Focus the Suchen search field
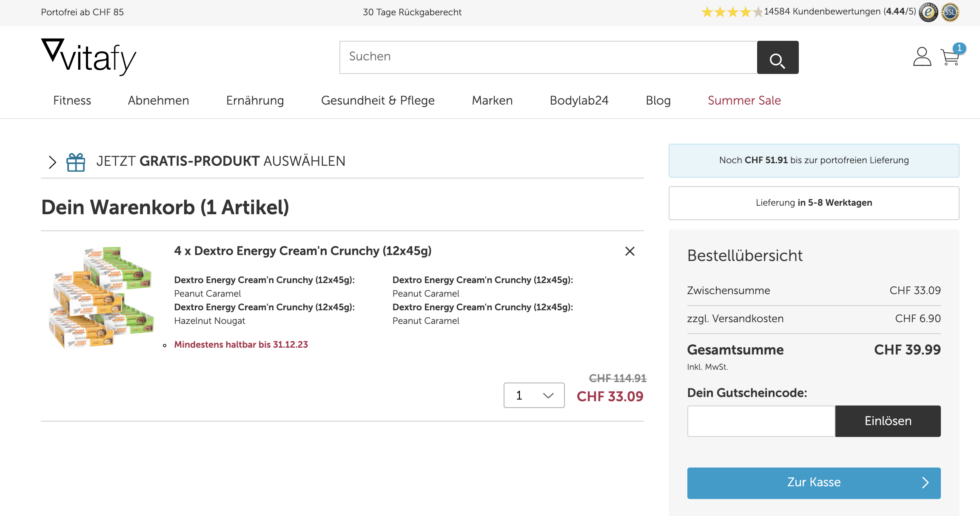The height and width of the screenshot is (516, 980). tap(548, 57)
